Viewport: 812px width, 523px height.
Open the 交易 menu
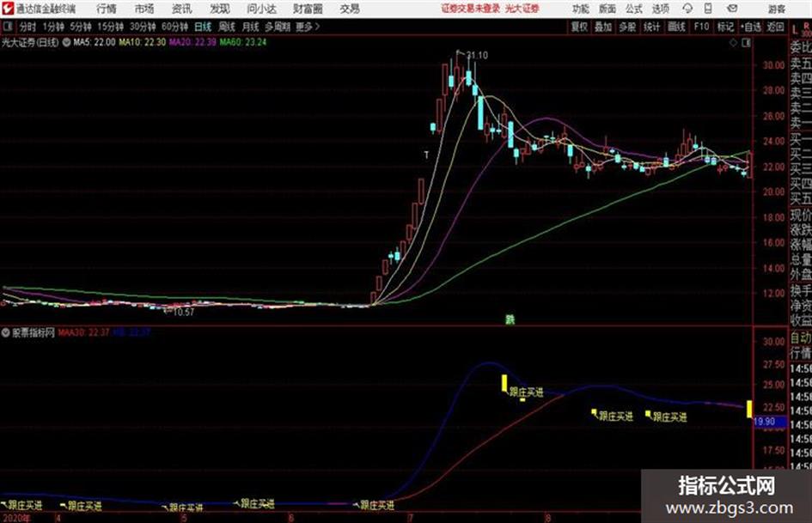[x=350, y=9]
